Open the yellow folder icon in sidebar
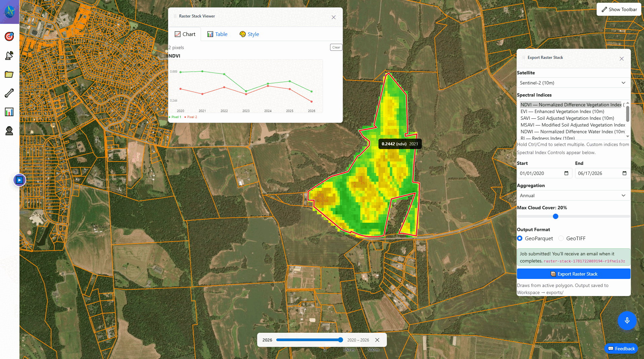This screenshot has width=644, height=359. pyautogui.click(x=9, y=74)
